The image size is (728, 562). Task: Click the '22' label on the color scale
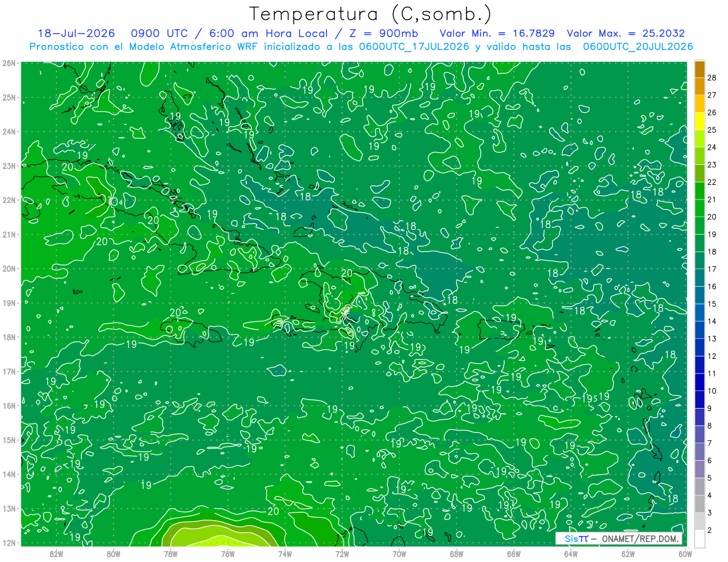pyautogui.click(x=713, y=182)
